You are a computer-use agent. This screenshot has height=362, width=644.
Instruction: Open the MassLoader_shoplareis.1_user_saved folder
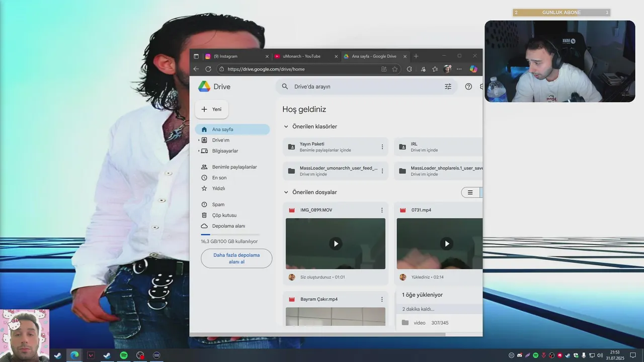(x=438, y=171)
